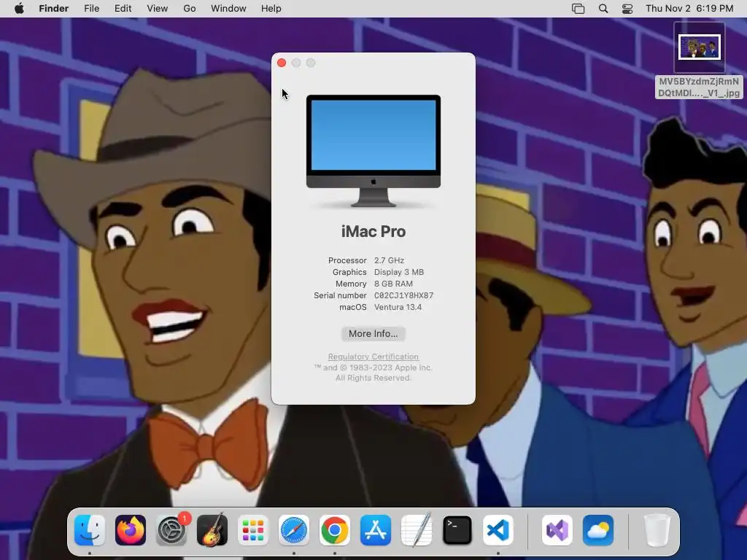Click the Processor value 2.7 GHz
747x560 pixels.
pyautogui.click(x=390, y=260)
